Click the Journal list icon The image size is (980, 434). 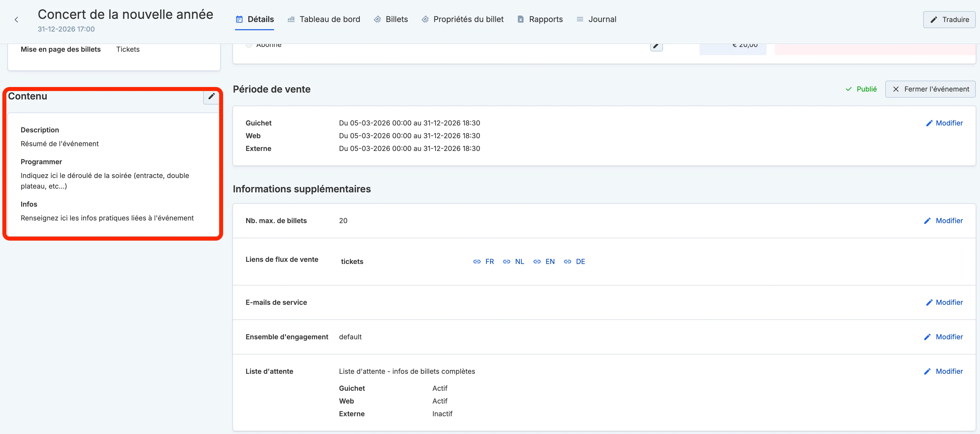[580, 19]
